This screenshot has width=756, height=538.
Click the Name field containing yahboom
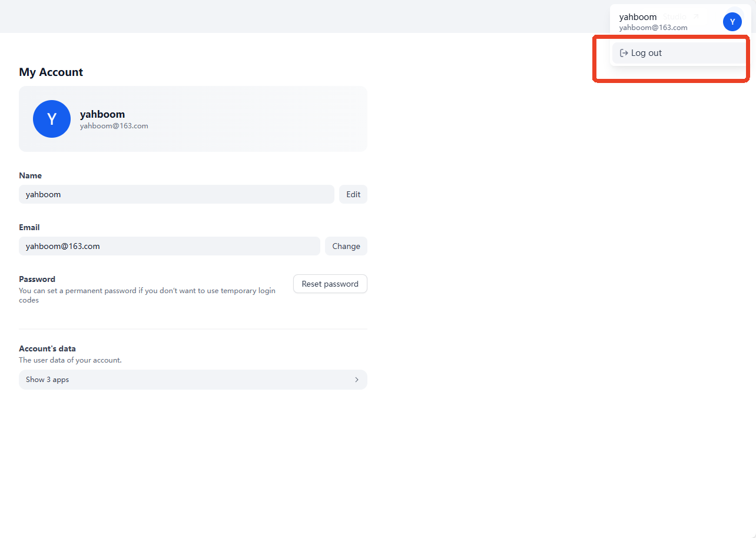pos(177,194)
